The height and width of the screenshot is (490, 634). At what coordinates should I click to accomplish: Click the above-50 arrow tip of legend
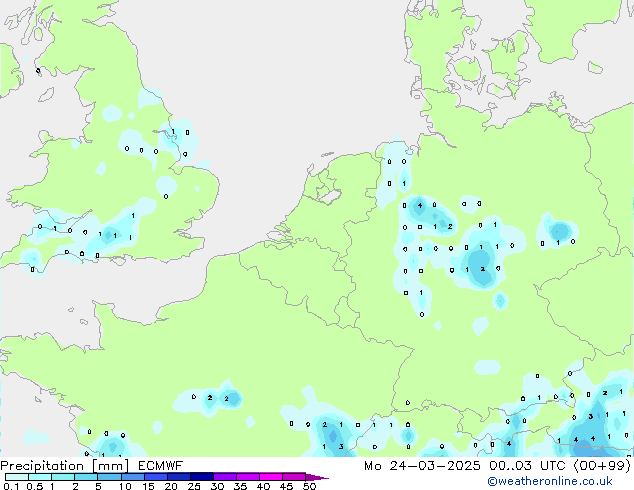point(317,477)
